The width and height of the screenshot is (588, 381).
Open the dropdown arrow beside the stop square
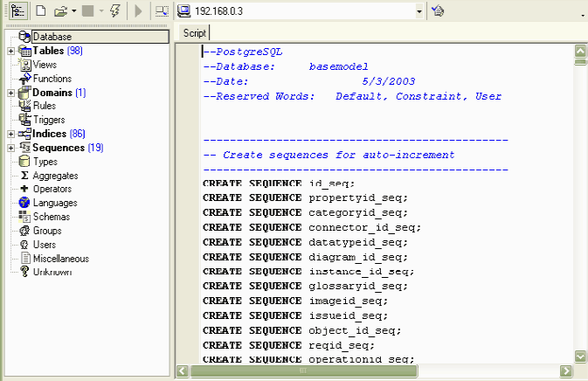[x=101, y=10]
